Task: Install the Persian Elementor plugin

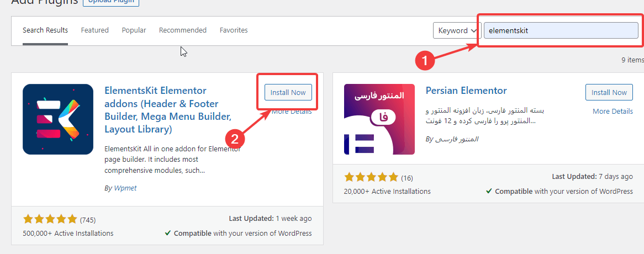Action: [x=609, y=92]
